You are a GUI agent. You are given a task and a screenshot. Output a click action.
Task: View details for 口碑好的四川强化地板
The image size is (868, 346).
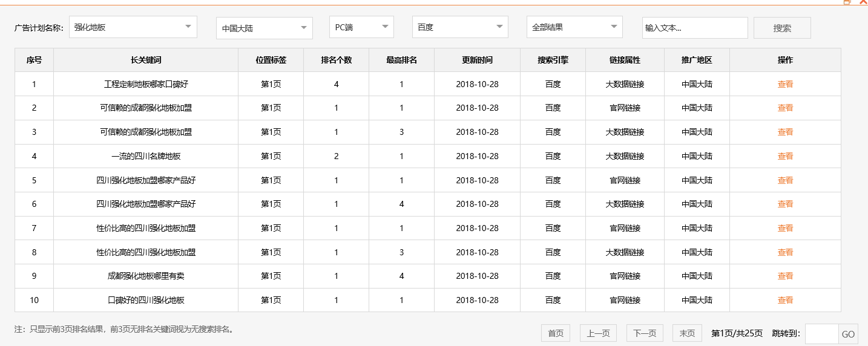tap(785, 300)
